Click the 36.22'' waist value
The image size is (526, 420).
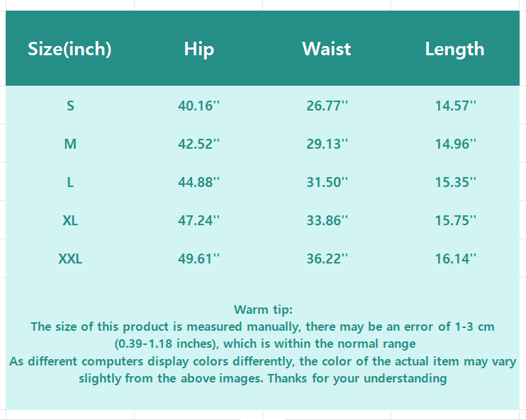click(x=327, y=259)
